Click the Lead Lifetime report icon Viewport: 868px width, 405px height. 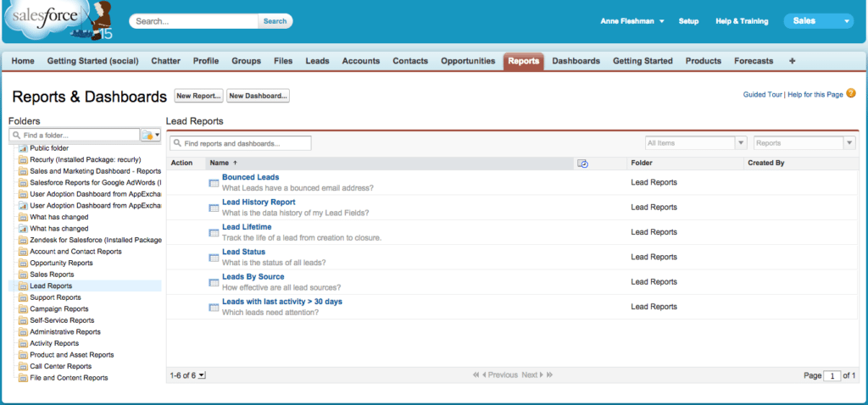point(214,233)
